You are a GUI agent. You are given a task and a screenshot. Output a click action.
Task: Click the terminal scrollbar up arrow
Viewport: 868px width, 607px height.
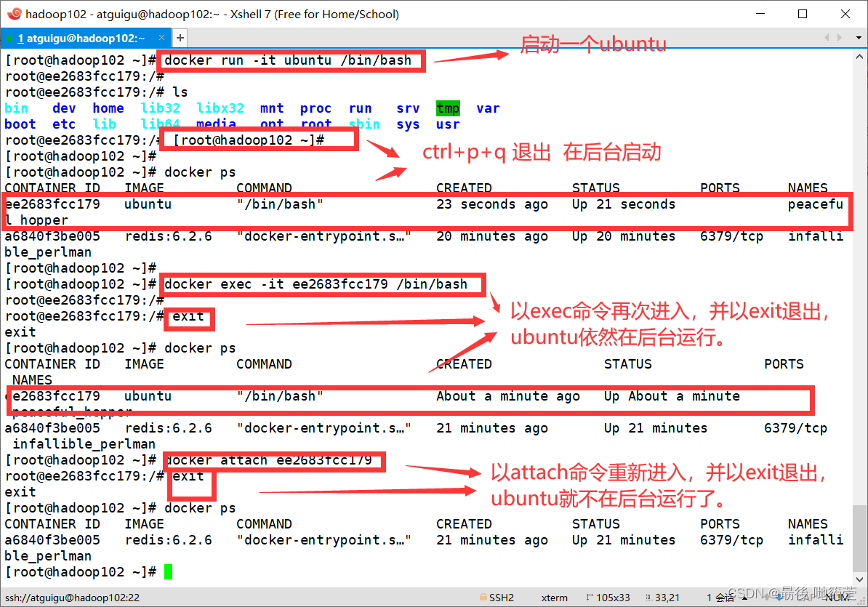click(x=859, y=57)
